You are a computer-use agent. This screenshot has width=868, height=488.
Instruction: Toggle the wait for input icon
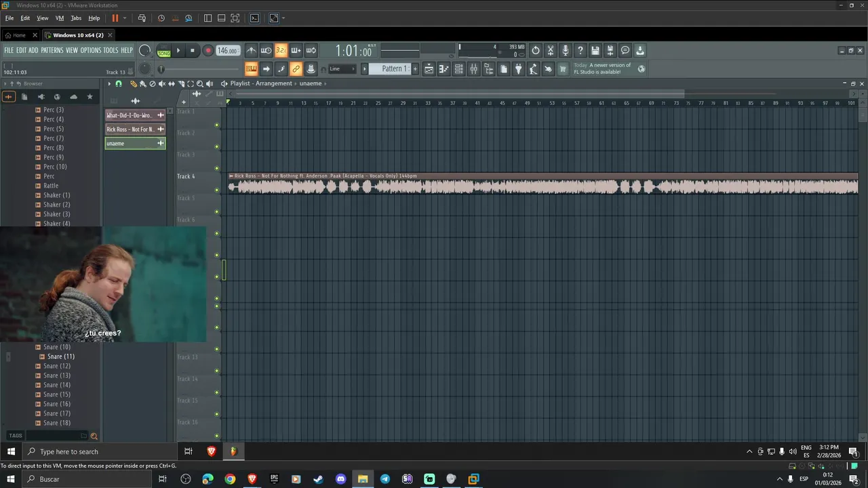pyautogui.click(x=266, y=50)
